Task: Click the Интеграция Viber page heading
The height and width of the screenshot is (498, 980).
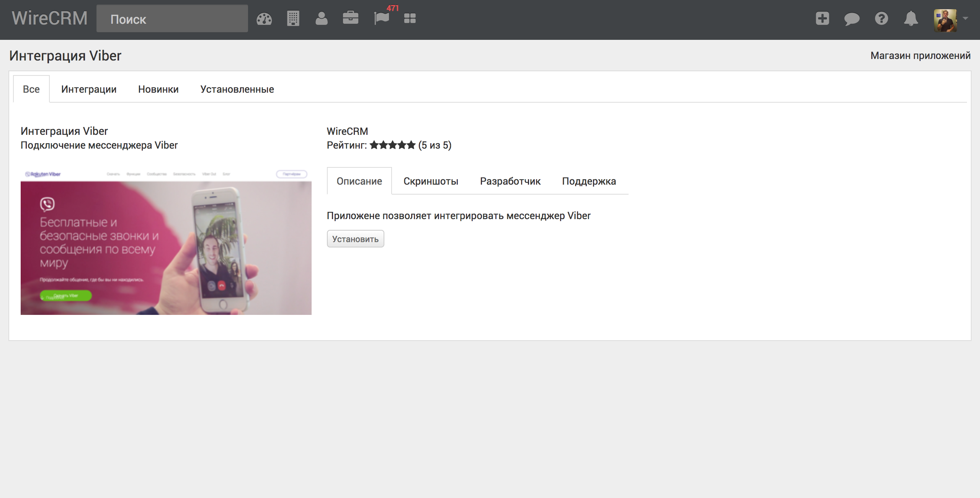Action: click(x=65, y=56)
